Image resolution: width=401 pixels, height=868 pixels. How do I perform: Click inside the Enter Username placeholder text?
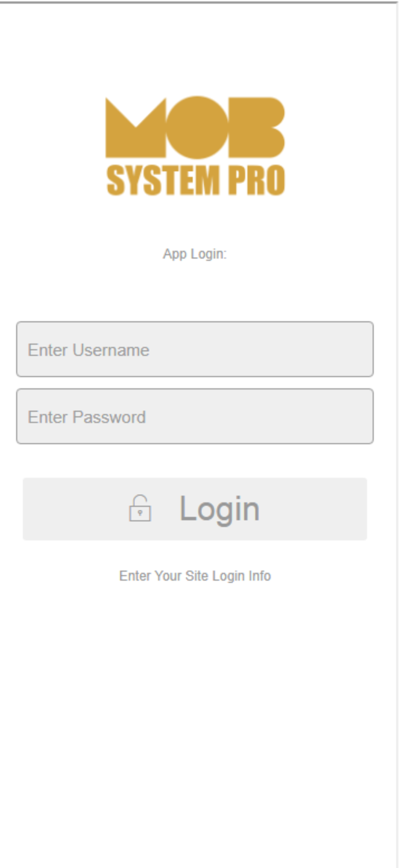tap(89, 350)
